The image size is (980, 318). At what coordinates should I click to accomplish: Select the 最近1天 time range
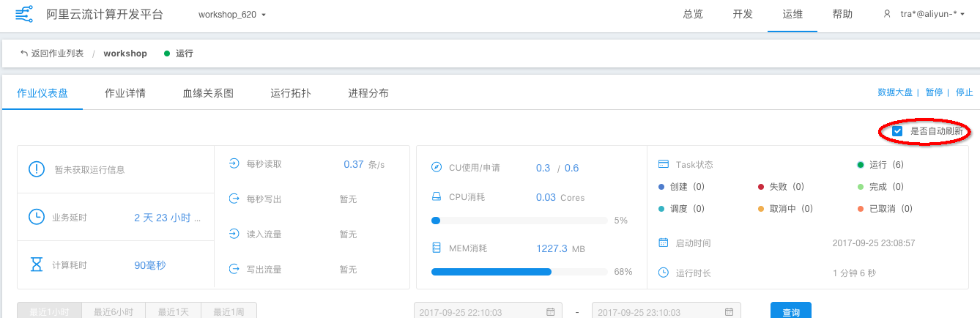174,311
